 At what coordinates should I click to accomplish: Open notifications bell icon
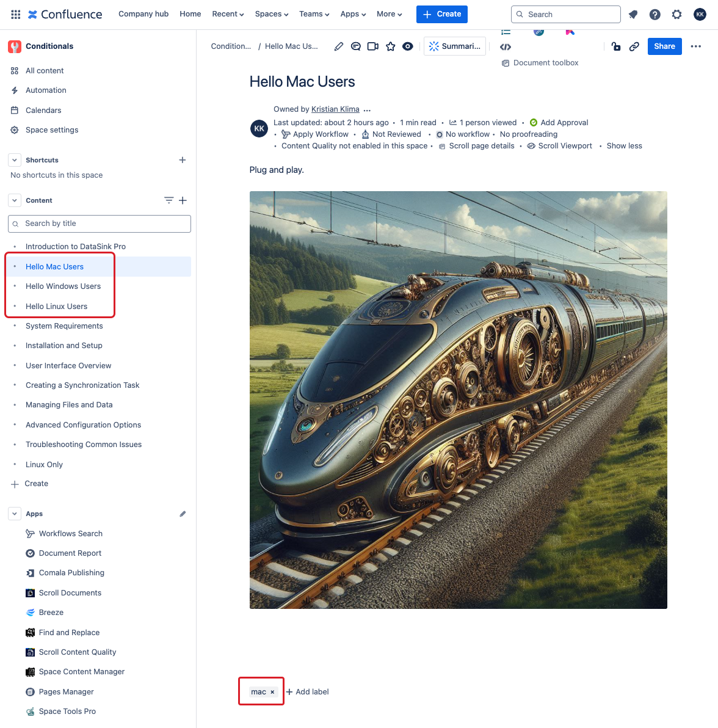633,15
